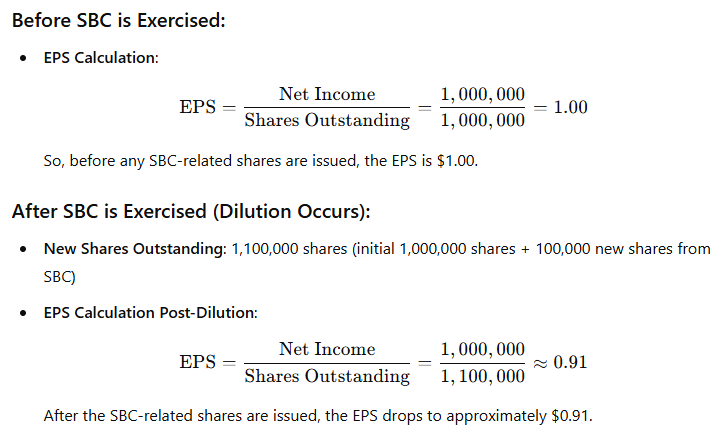Click "Shares Outstanding" in the second formula
The width and height of the screenshot is (714, 437).
click(x=327, y=376)
